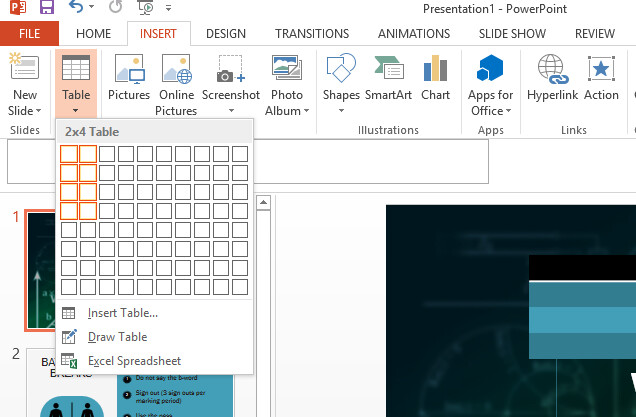Click the Table grid icon in ribbon
Screen dimensions: 636x417
(x=76, y=68)
